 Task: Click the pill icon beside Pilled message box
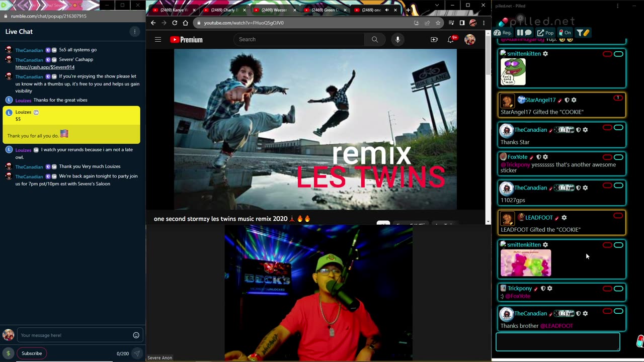point(639,341)
